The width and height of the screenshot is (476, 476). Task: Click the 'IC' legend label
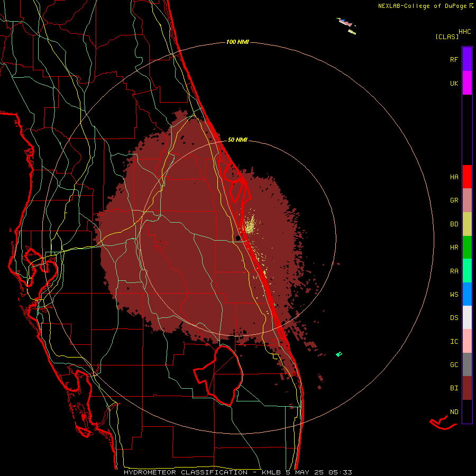(454, 342)
